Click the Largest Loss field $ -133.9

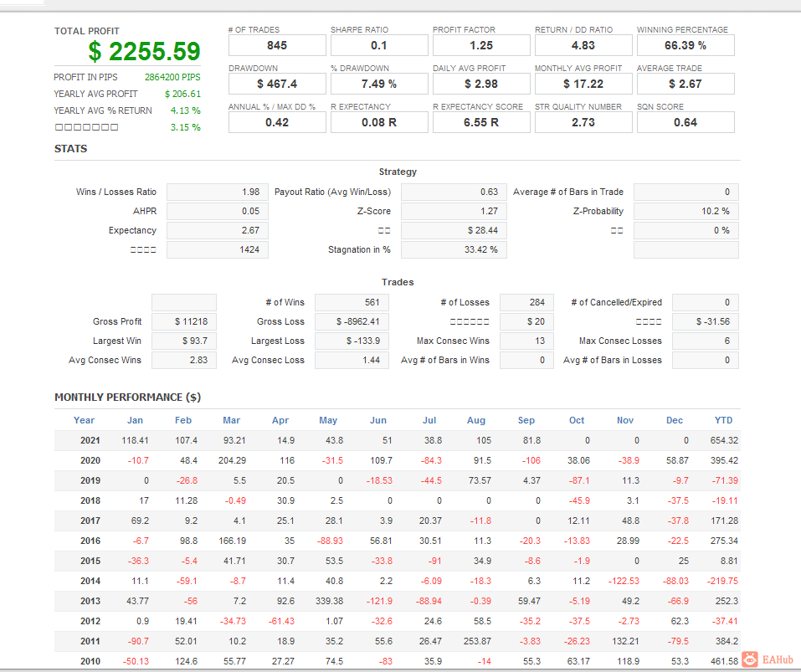[352, 341]
